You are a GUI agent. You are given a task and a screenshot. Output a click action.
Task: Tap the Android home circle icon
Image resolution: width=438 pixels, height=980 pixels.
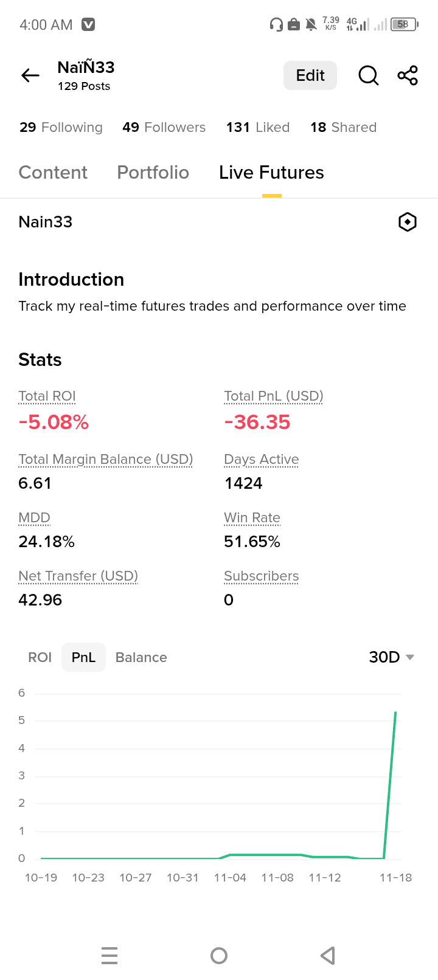[x=219, y=956]
